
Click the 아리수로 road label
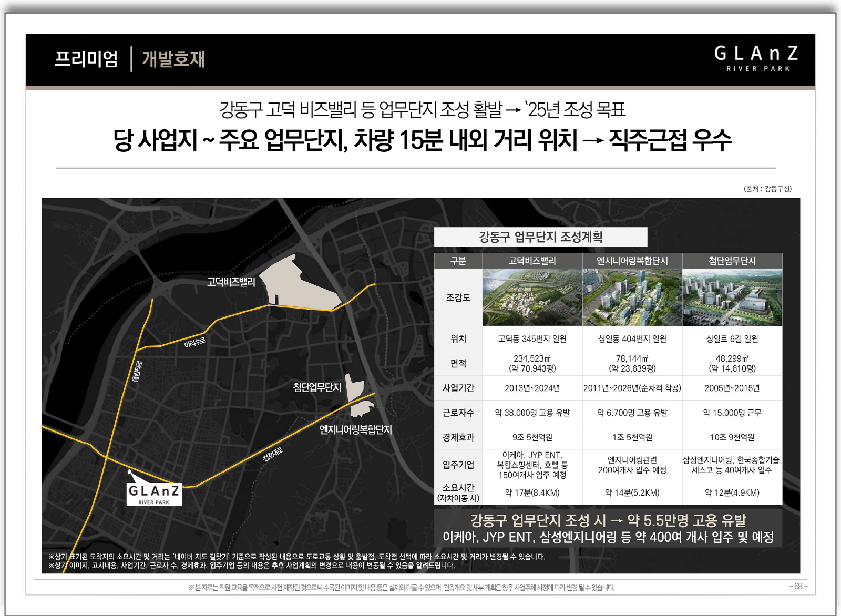pyautogui.click(x=195, y=343)
